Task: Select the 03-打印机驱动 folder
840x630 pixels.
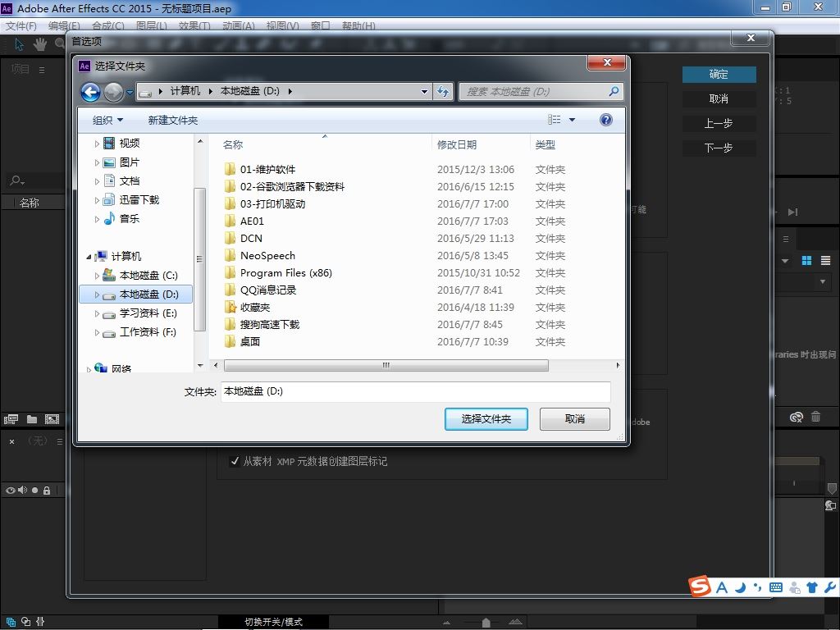Action: tap(272, 203)
